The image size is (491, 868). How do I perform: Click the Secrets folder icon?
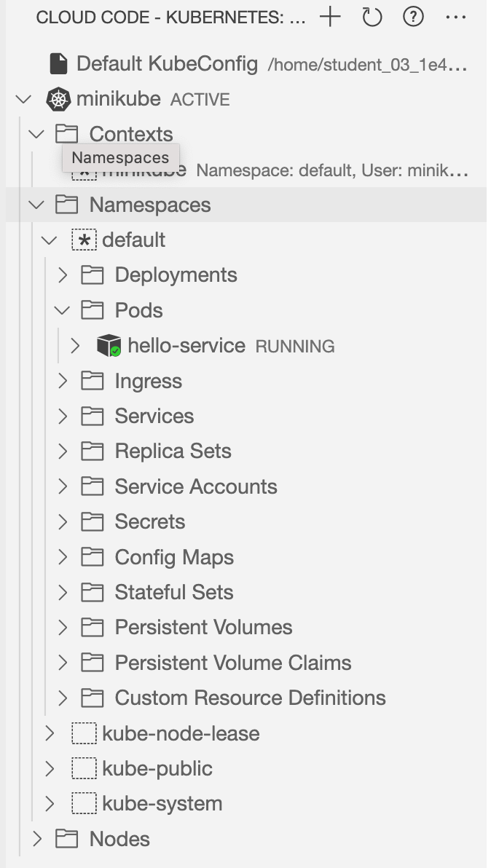pos(92,522)
